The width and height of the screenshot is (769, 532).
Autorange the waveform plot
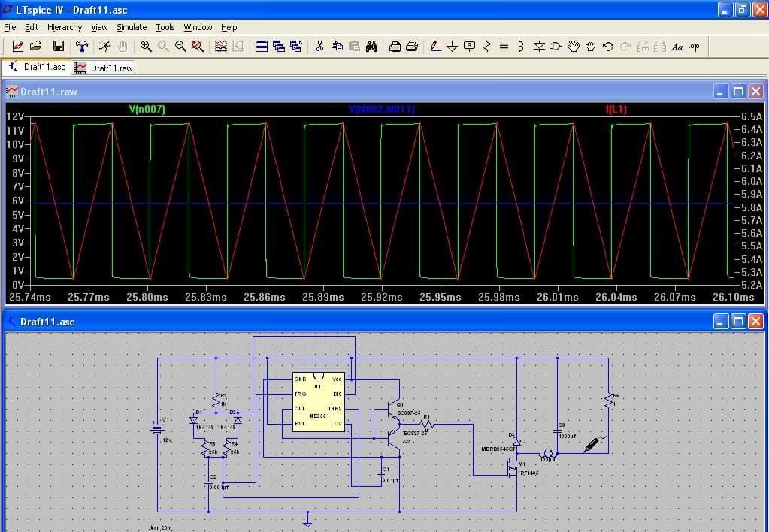[221, 47]
